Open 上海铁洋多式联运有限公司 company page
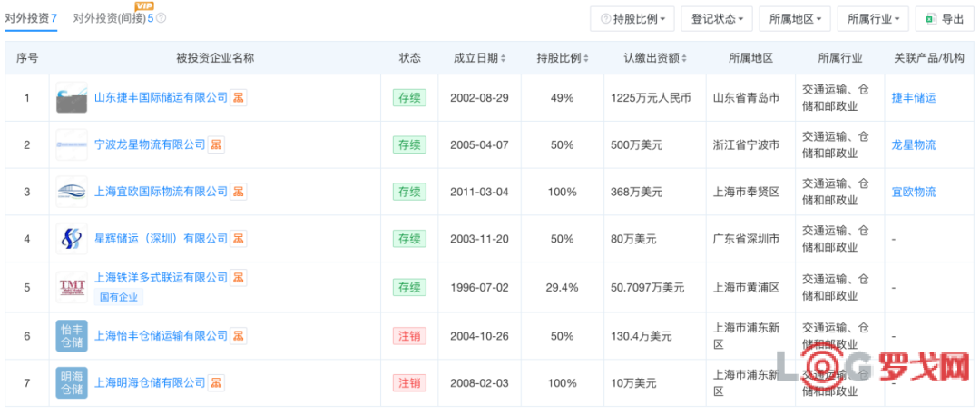 pos(161,276)
